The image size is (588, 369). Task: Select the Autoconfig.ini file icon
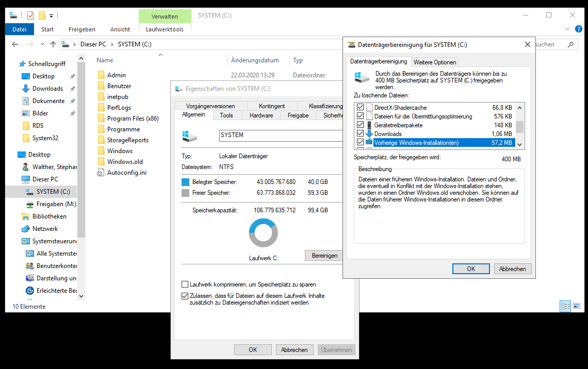point(101,172)
